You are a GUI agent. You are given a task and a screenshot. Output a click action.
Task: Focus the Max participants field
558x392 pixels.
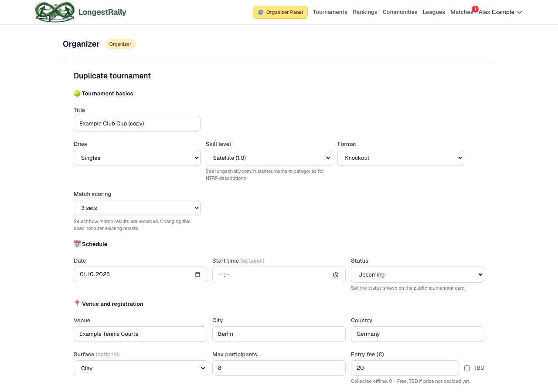pyautogui.click(x=279, y=368)
